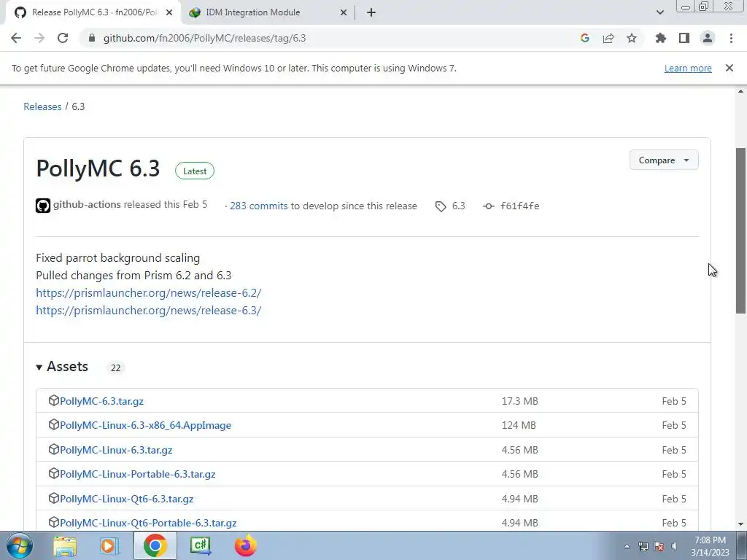Open Chrome's three-dot menu
The height and width of the screenshot is (560, 747).
pos(731,38)
